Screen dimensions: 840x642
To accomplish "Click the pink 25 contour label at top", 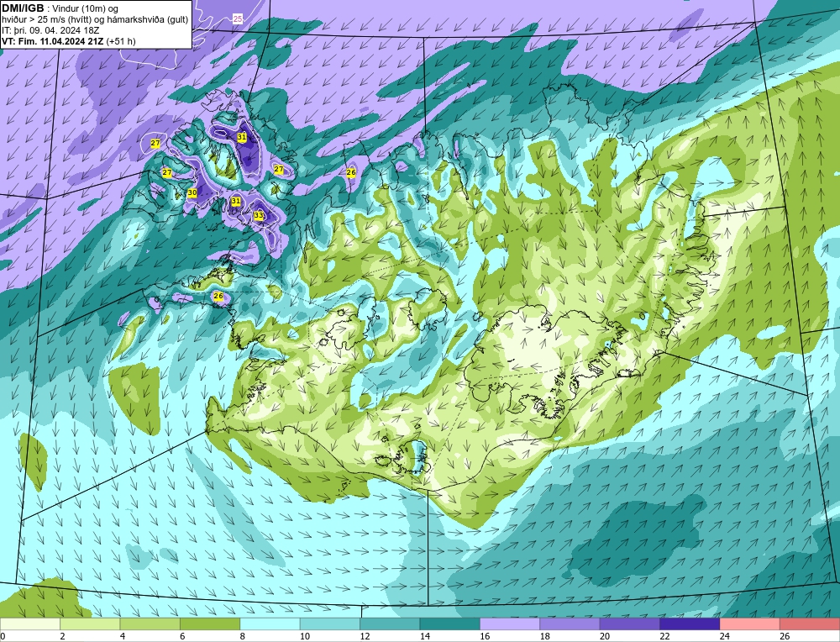I will coord(238,18).
